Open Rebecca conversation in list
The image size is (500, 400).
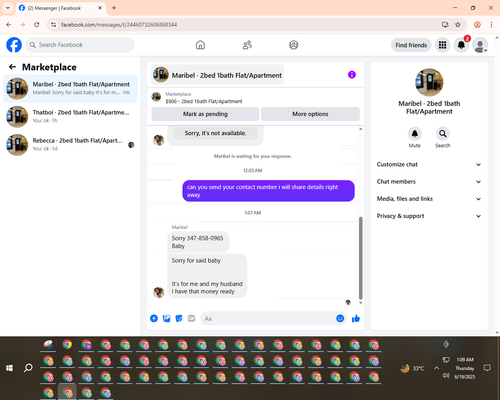tap(70, 145)
